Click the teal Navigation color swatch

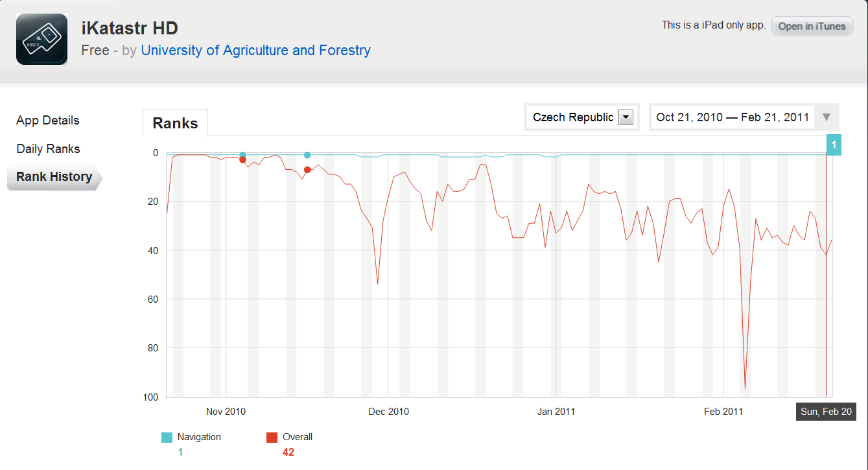(167, 438)
